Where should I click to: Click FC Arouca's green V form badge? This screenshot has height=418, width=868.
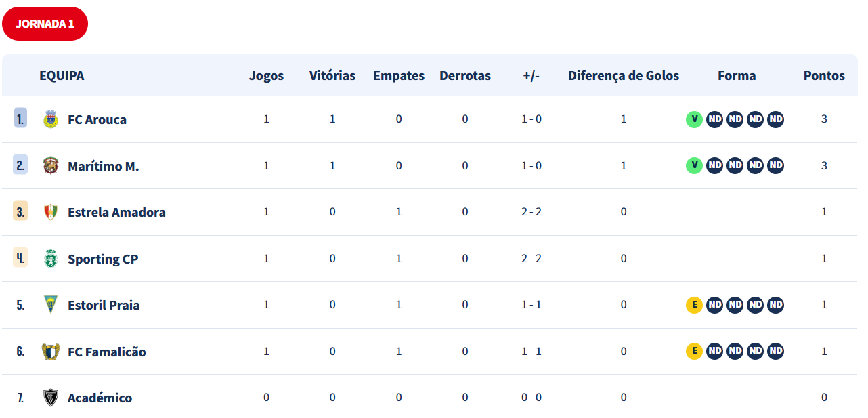[x=694, y=119]
